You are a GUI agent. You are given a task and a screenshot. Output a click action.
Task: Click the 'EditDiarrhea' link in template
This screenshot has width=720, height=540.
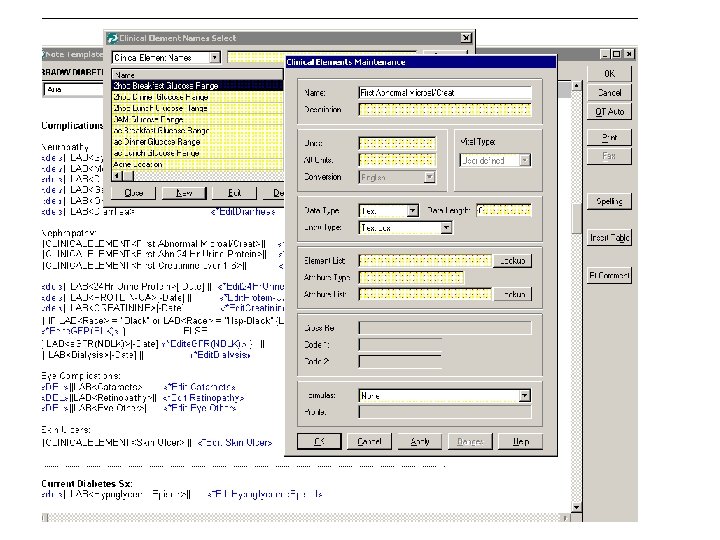[243, 212]
